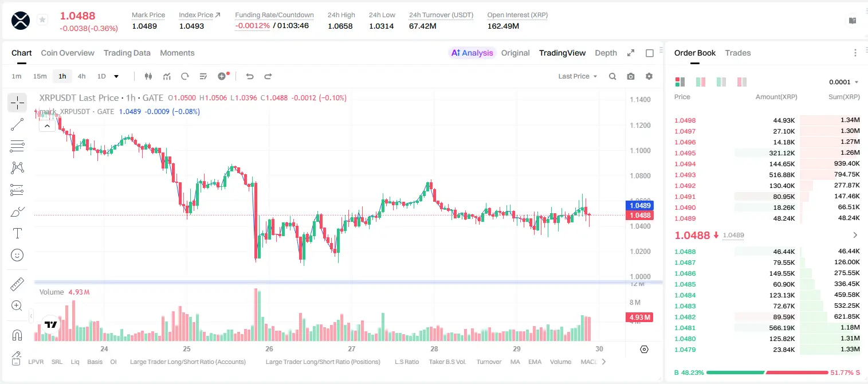Select the crosshair cursor tool
Screen dimensions: 868x384
[17, 103]
